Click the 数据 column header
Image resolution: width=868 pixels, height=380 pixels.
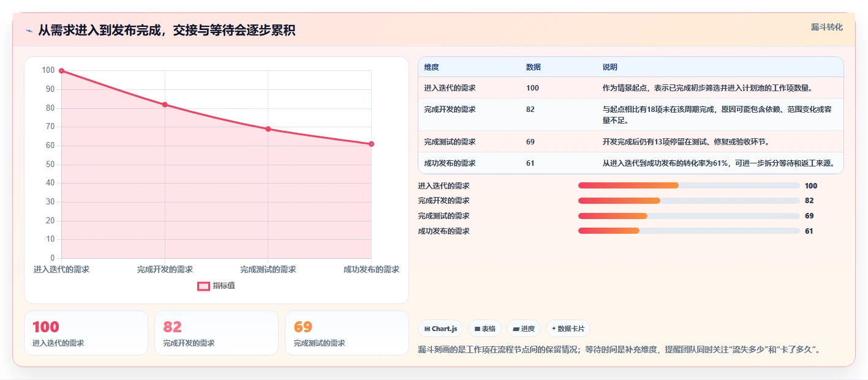[x=533, y=67]
